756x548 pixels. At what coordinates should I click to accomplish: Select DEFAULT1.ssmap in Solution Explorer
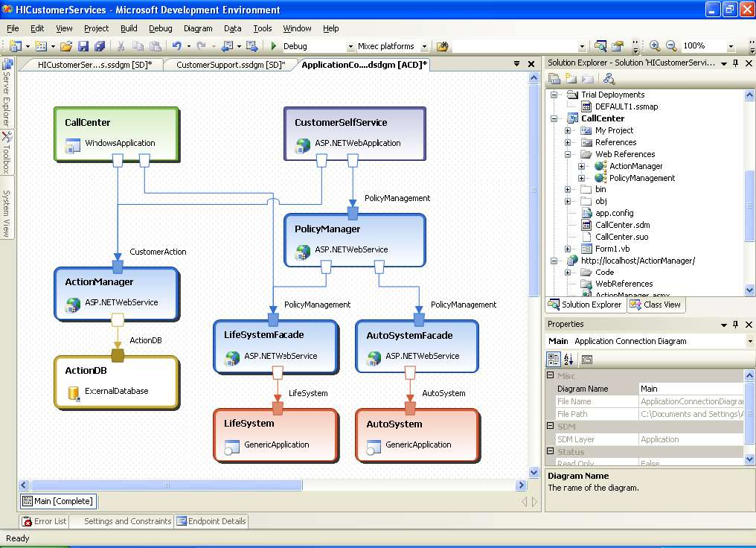[x=627, y=106]
